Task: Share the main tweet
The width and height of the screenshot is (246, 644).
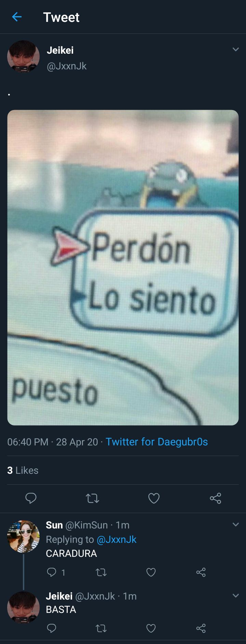Action: [x=215, y=498]
